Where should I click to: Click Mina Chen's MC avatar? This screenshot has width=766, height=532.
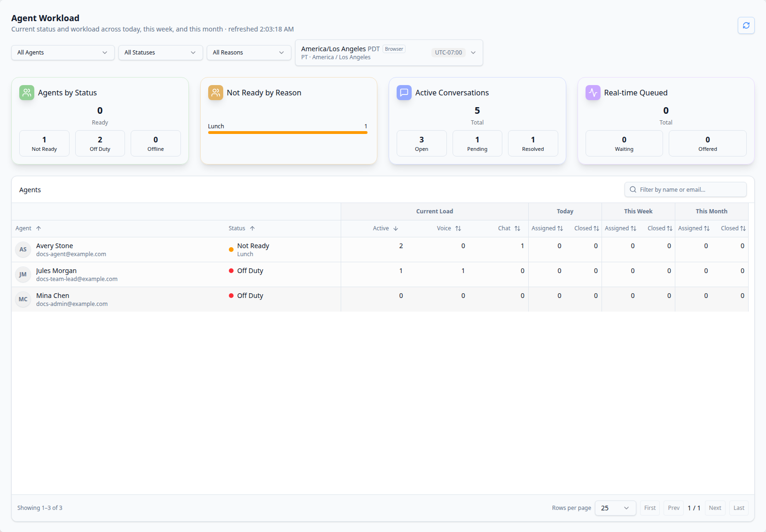tap(23, 299)
